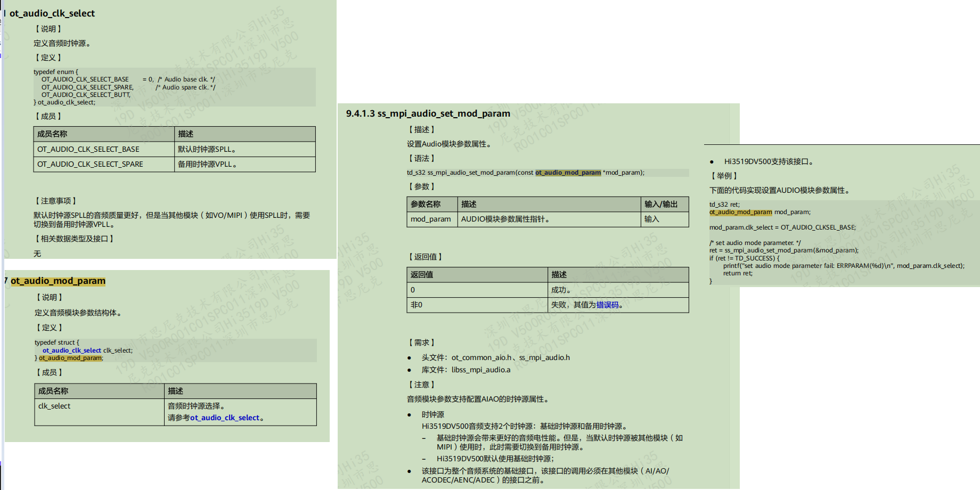Select the text 定义音频时钟源。
This screenshot has height=490, width=980.
62,43
